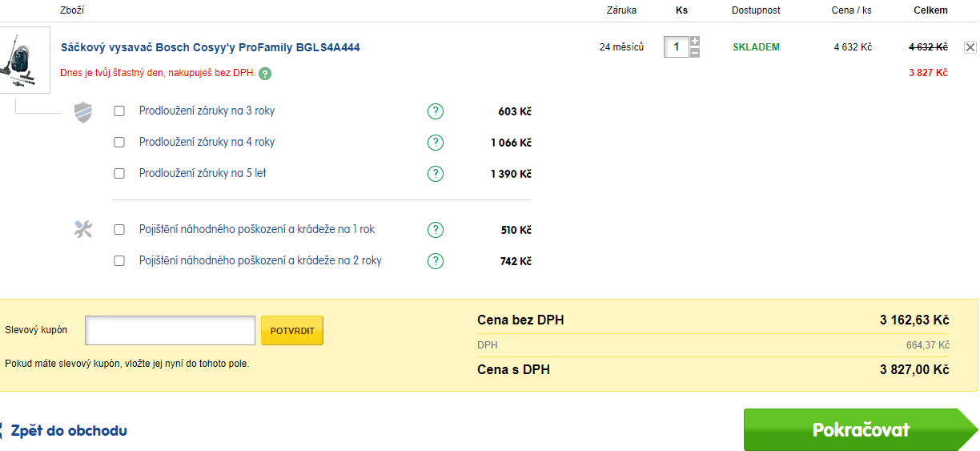Viewport: 980px width, 451px height.
Task: Click 'Prodloužení záruky na 3 roky' label
Action: point(207,111)
